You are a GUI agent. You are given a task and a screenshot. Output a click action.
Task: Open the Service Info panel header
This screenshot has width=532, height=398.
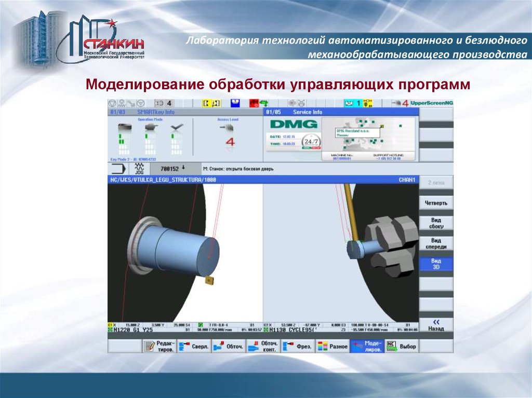tap(341, 112)
